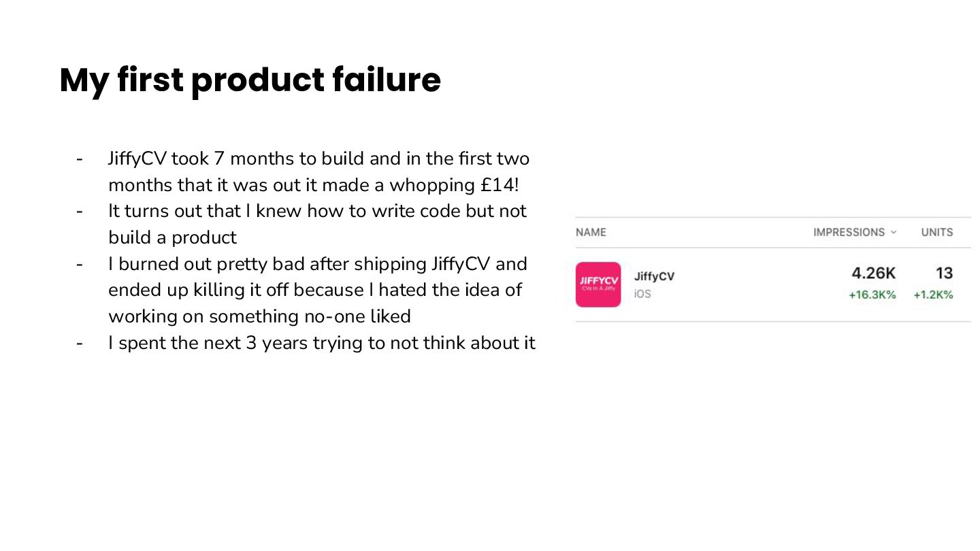This screenshot has height=551, width=980.
Task: Click the bullet 'I spent the next 3 years'
Action: pyautogui.click(x=321, y=343)
